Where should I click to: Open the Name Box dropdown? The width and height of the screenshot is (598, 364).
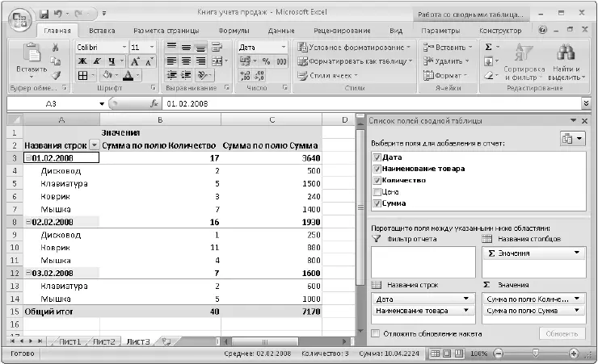pos(102,103)
